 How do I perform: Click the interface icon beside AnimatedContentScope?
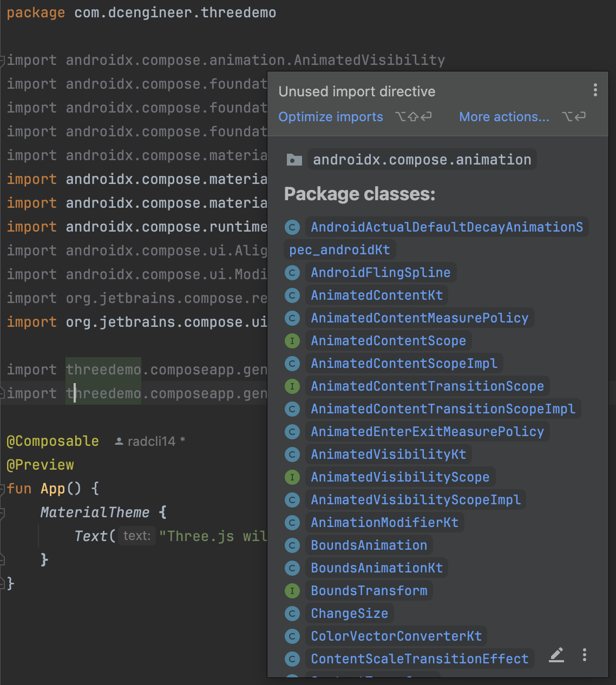[292, 341]
